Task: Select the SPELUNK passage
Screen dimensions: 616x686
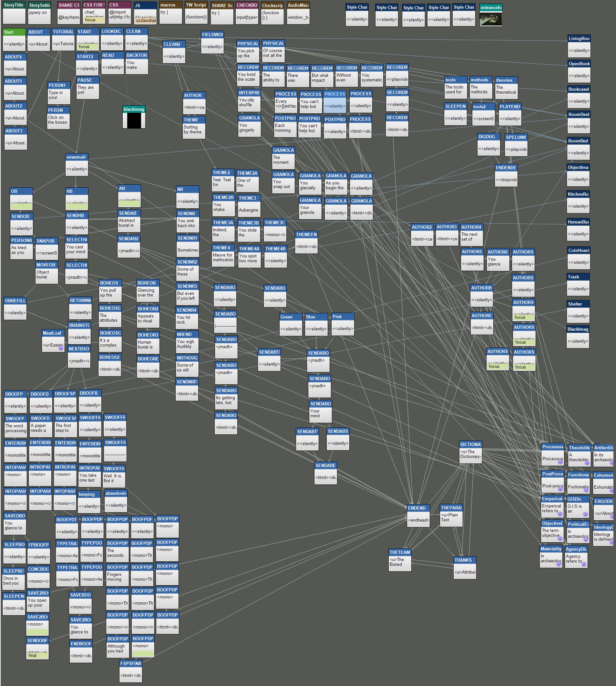Action: [516, 145]
